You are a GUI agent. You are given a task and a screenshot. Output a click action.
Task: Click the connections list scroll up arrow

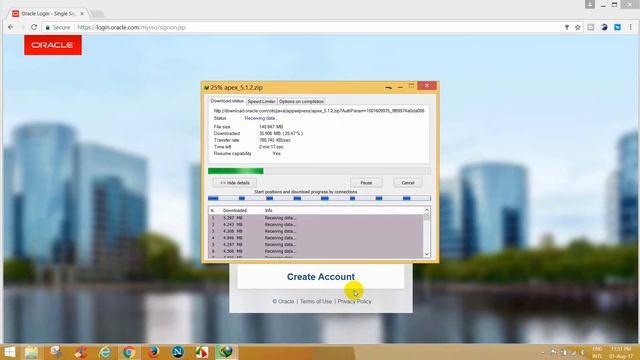(x=427, y=210)
